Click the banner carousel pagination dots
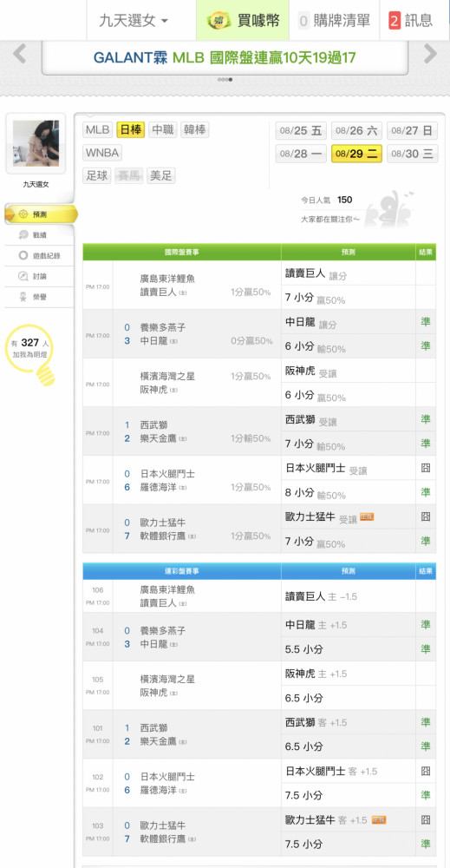 pos(225,80)
